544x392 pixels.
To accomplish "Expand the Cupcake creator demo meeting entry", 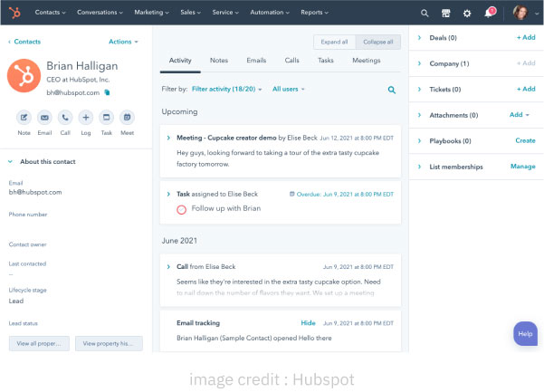I will (x=168, y=138).
